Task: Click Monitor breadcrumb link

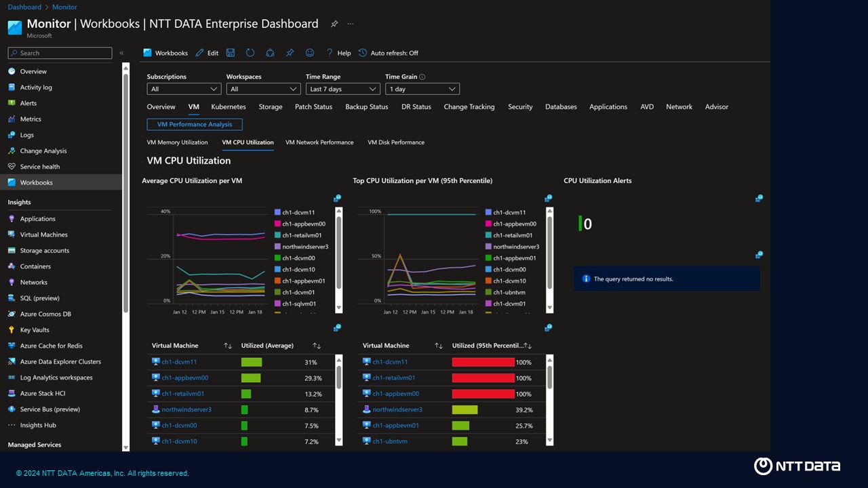Action: point(65,7)
